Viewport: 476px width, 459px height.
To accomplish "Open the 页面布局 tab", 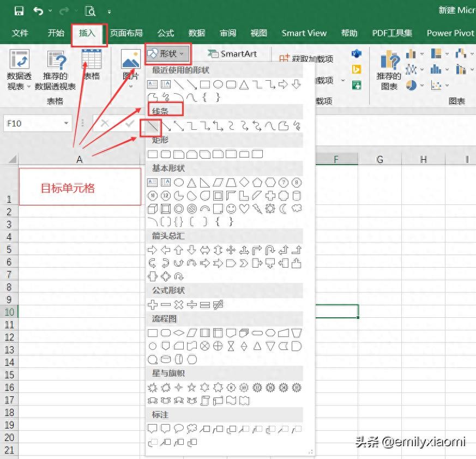I will (126, 33).
